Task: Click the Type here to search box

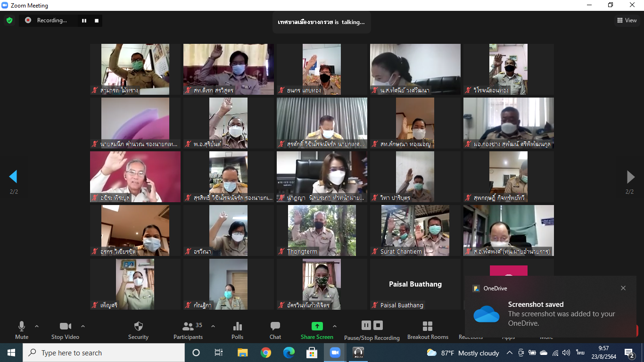Action: point(104,353)
